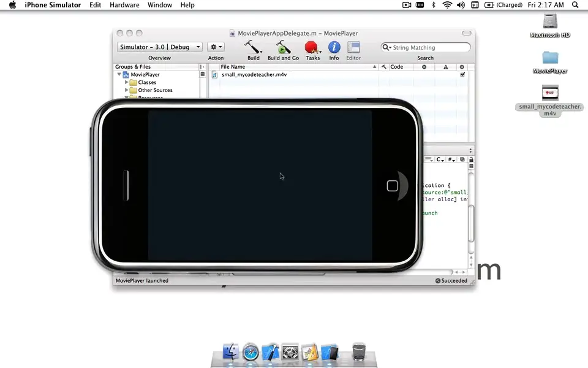Open the Simulator - 3.0 | Debug overview dropdown

pos(160,47)
